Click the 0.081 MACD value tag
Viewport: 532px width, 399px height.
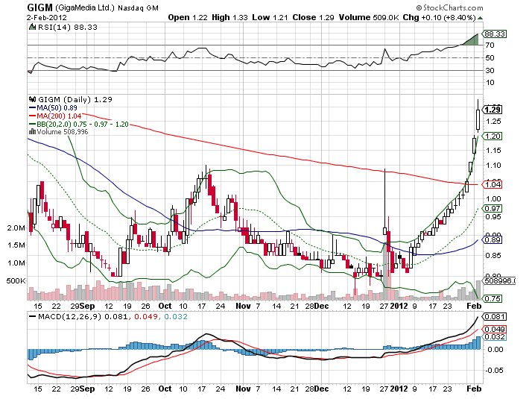coord(494,317)
